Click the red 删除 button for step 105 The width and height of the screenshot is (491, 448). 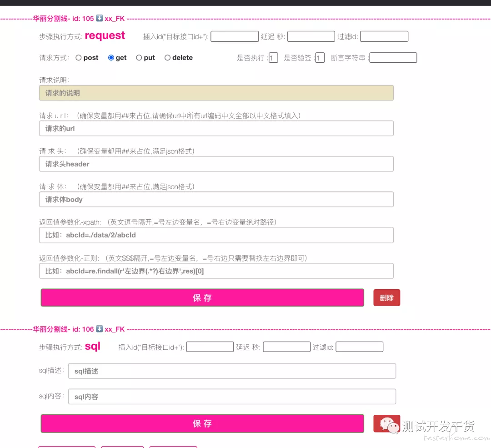(387, 297)
